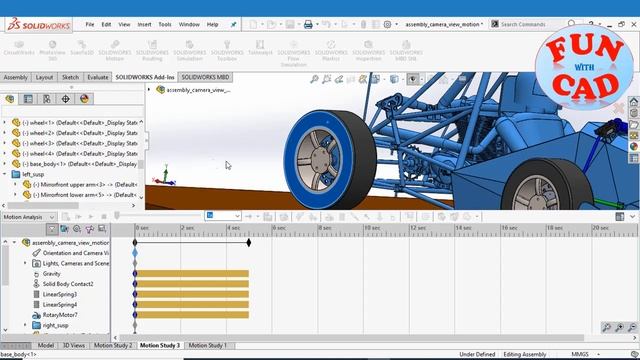Click the Options gear icon
The height and width of the screenshot is (360, 640).
[387, 24]
